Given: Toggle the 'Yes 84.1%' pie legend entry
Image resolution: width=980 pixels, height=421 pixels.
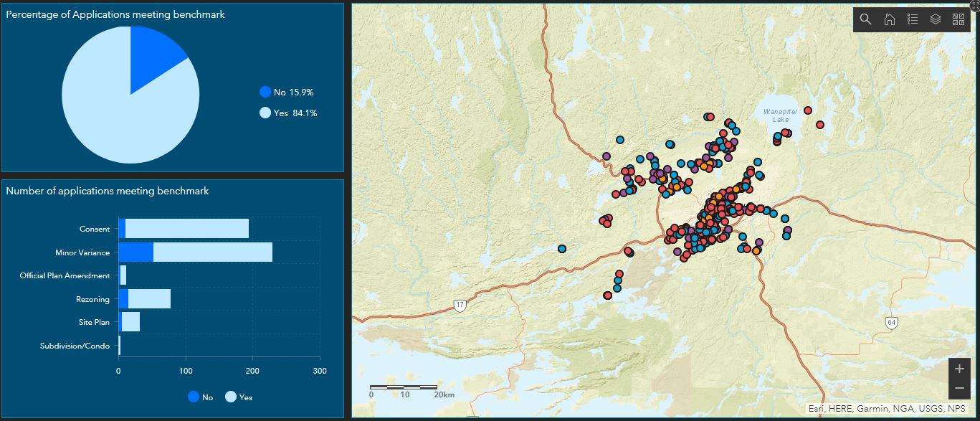Looking at the screenshot, I should [x=288, y=113].
